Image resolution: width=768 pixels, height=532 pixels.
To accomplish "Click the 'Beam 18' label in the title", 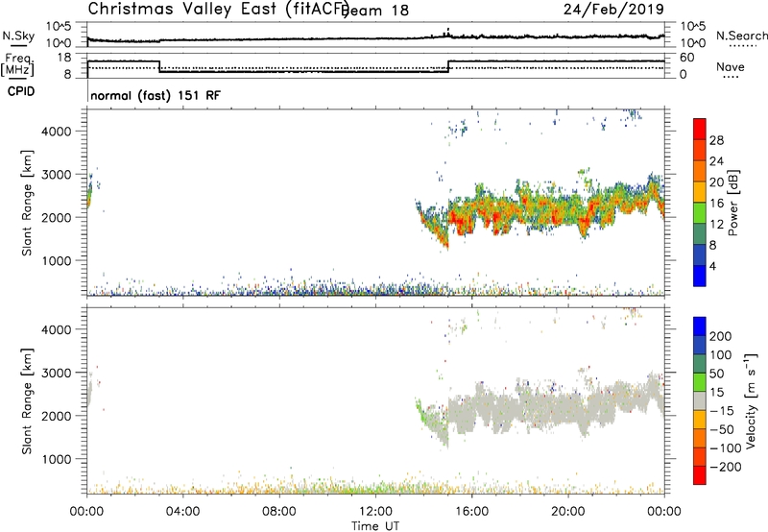I will tap(376, 11).
